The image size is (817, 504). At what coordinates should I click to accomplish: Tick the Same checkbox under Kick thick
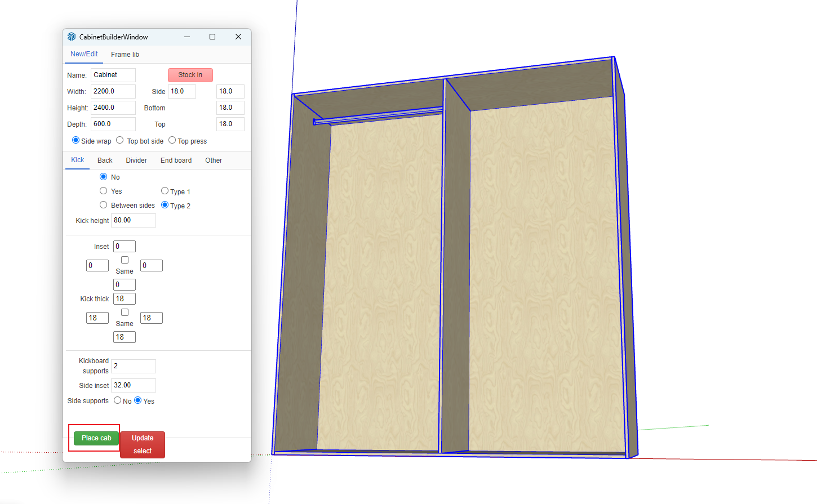click(125, 313)
